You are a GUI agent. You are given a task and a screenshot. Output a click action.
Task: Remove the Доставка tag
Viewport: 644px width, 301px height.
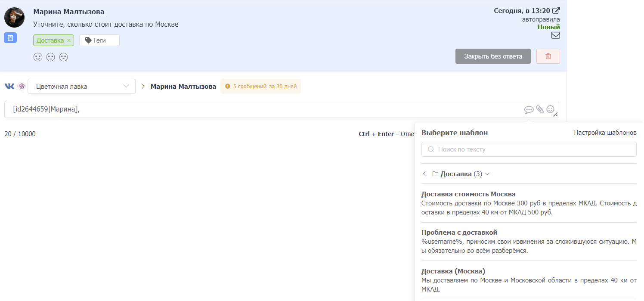pyautogui.click(x=68, y=40)
